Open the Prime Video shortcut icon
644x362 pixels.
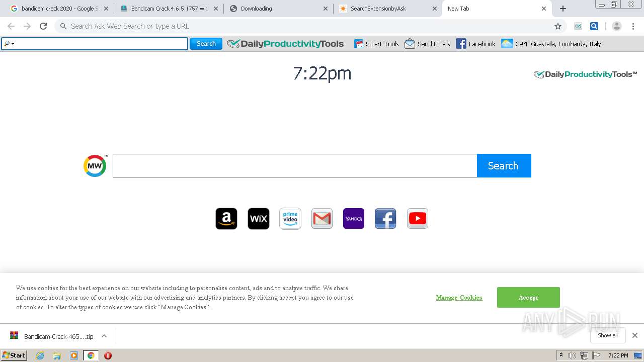(290, 219)
